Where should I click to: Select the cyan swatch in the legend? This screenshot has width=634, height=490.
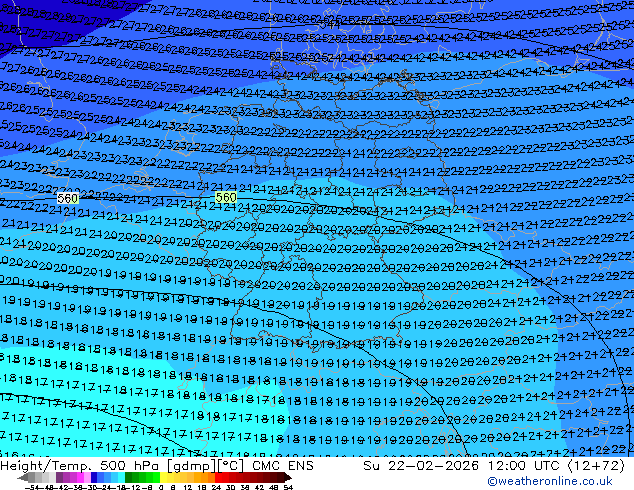tap(121, 477)
